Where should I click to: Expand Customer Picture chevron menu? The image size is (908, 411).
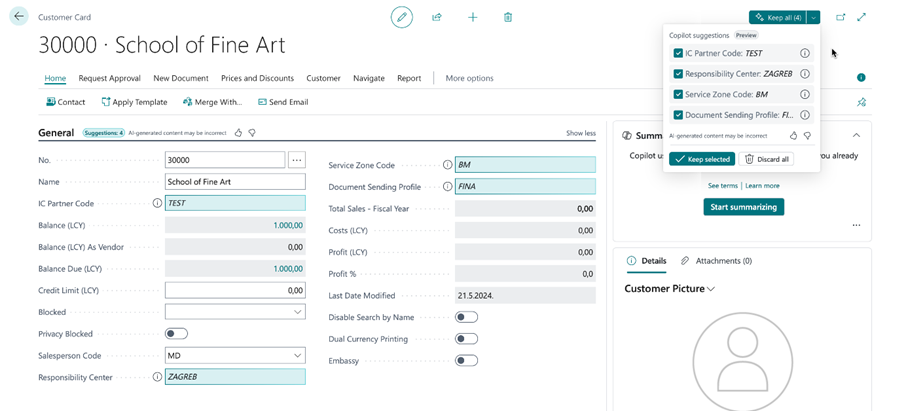point(711,289)
